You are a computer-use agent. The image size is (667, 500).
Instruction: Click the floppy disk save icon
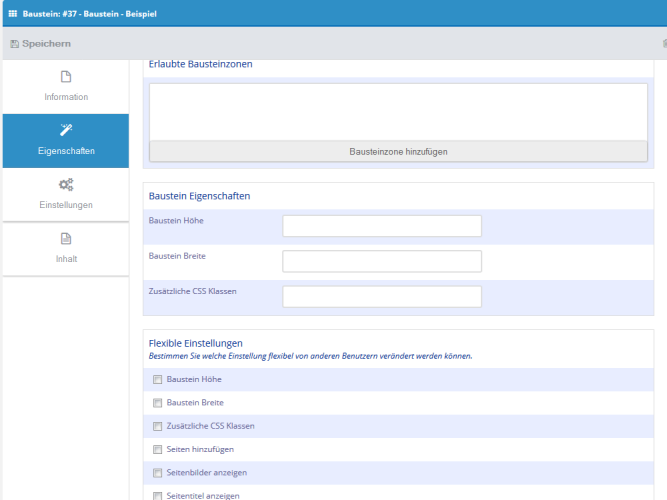click(14, 44)
